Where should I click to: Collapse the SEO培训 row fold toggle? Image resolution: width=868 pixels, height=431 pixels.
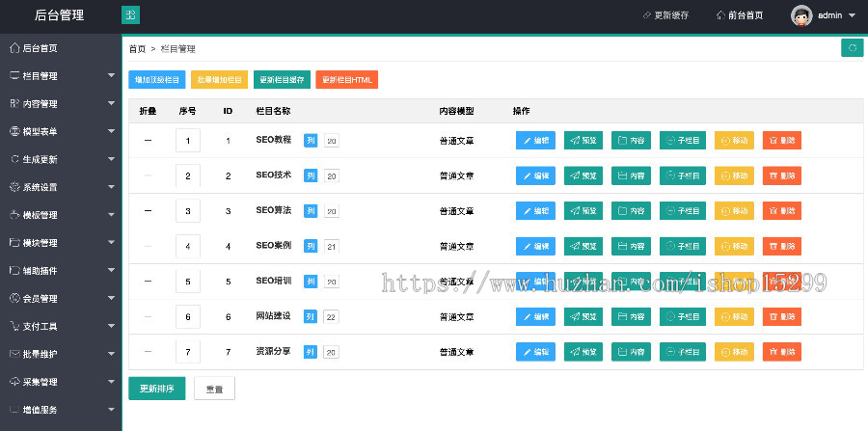pyautogui.click(x=148, y=281)
